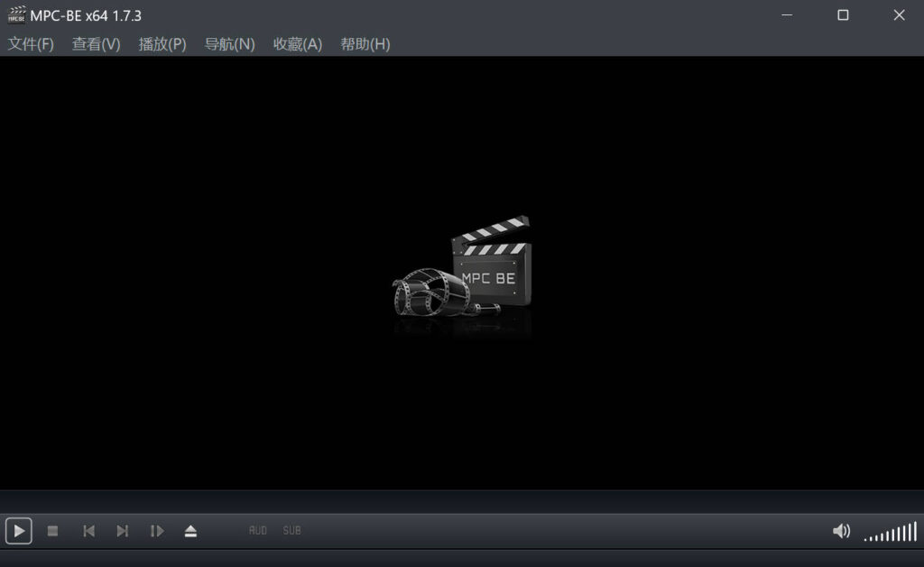Adjust the volume level slider
Viewport: 924px width, 567px height.
click(890, 532)
